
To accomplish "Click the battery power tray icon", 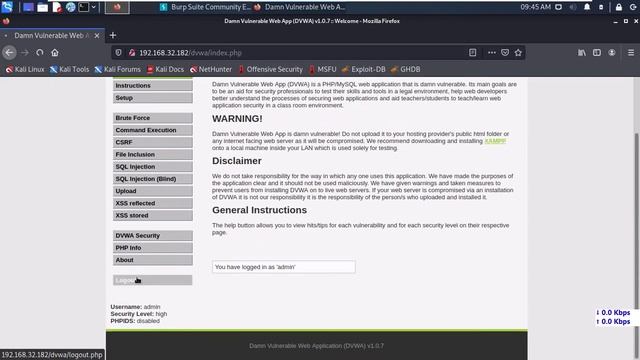I will (601, 7).
